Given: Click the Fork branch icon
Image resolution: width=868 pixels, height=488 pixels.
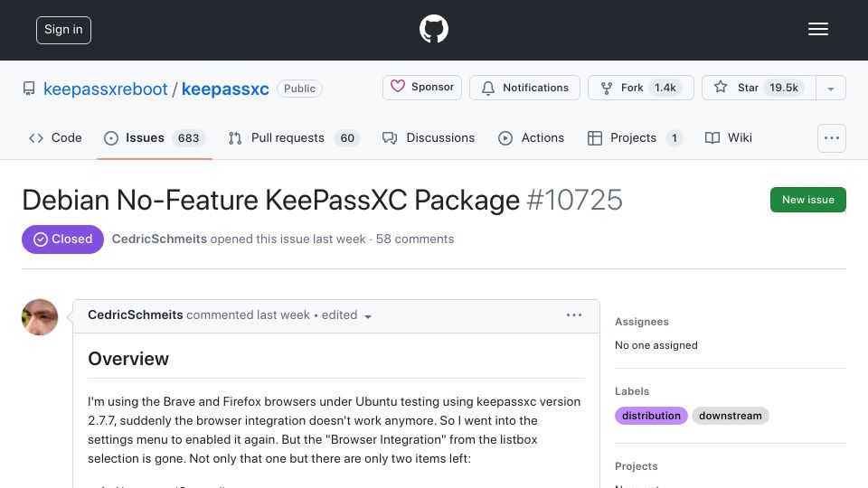Looking at the screenshot, I should (606, 88).
